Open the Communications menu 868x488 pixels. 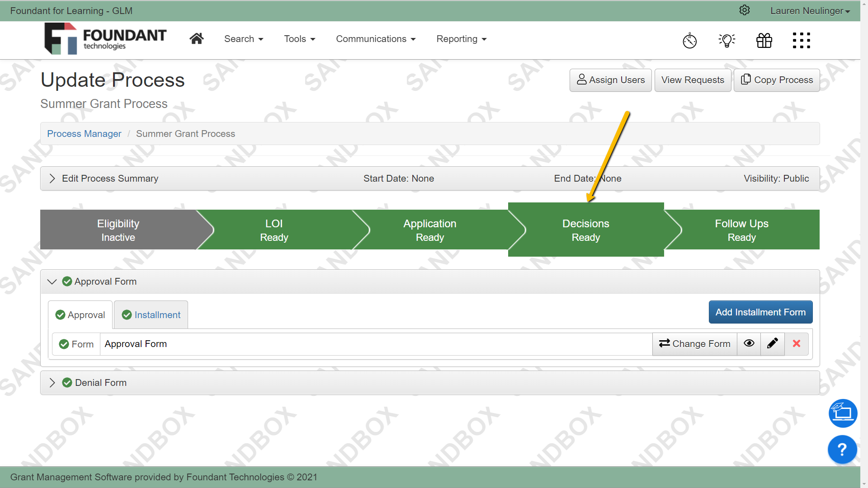pos(376,39)
